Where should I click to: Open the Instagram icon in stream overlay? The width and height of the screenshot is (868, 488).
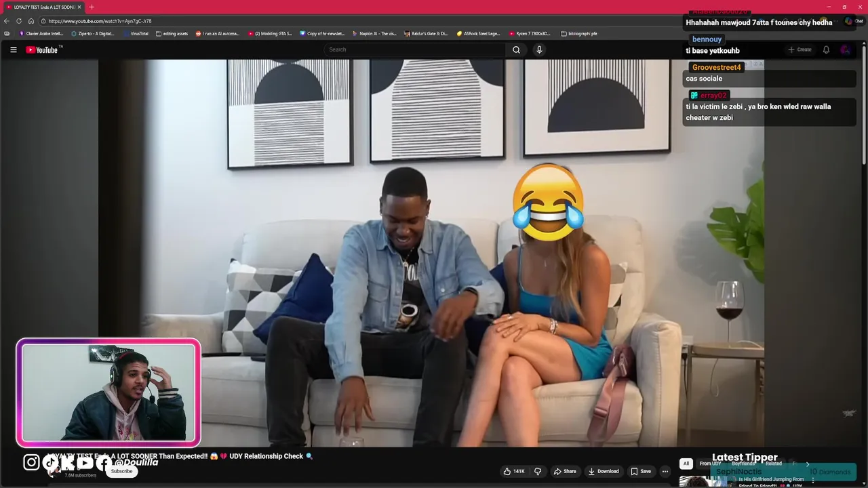point(32,462)
